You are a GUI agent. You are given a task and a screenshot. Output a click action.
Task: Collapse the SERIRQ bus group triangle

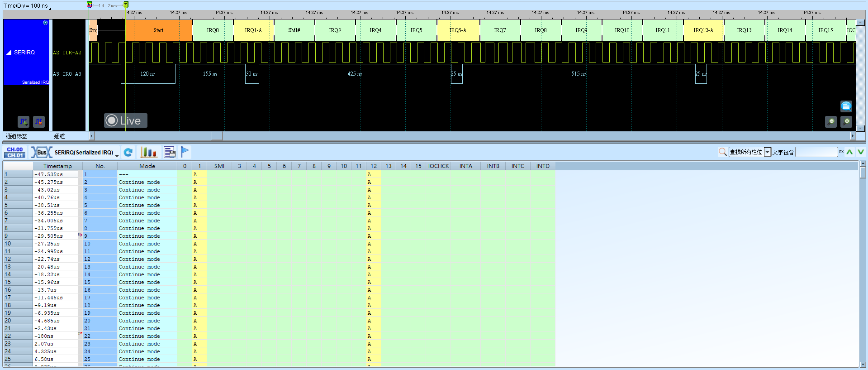coord(9,53)
